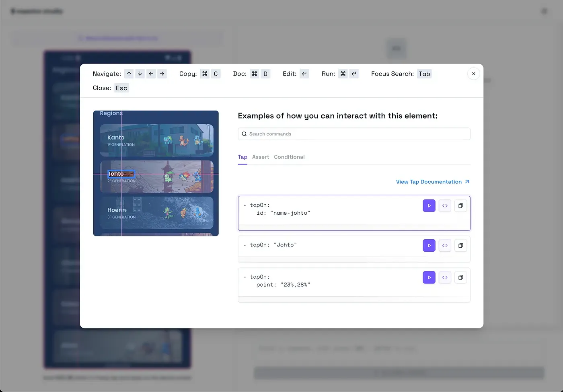Focus the Search commands field
Image resolution: width=563 pixels, height=392 pixels.
(354, 134)
